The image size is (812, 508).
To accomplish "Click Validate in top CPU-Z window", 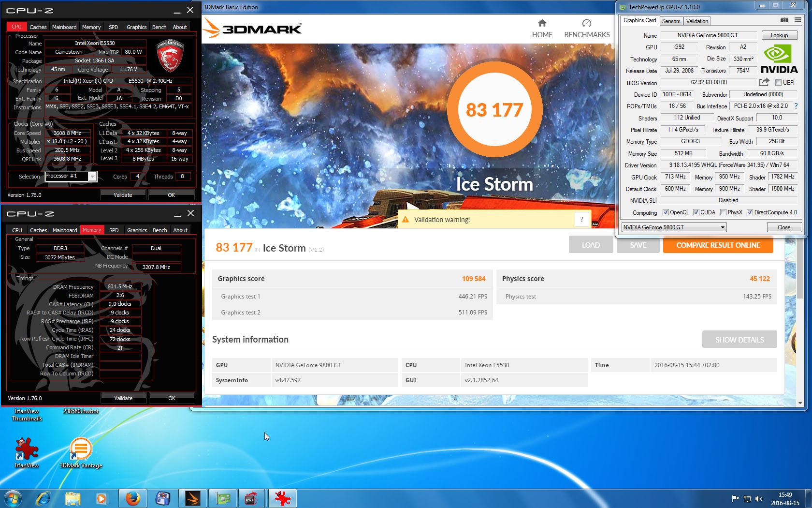I will point(123,195).
